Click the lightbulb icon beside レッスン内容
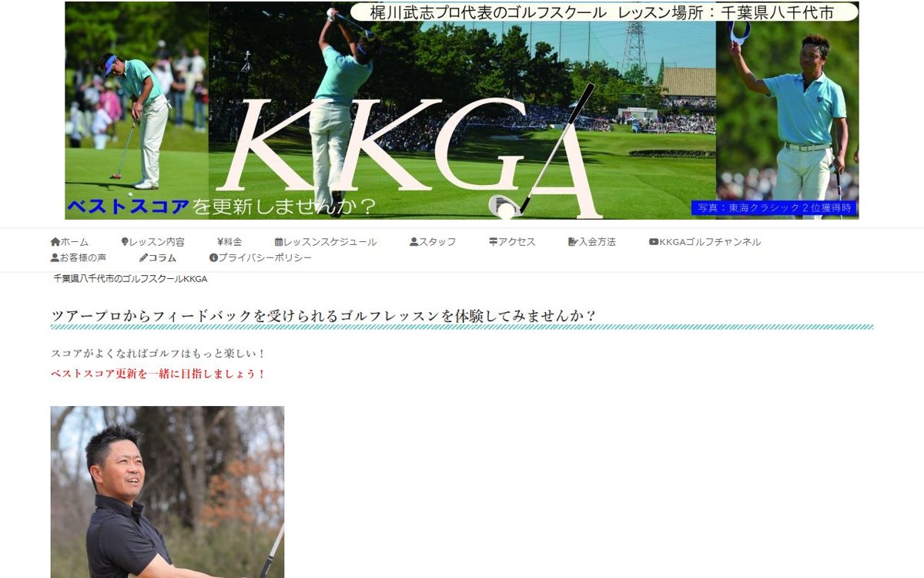This screenshot has width=924, height=578. pos(125,242)
